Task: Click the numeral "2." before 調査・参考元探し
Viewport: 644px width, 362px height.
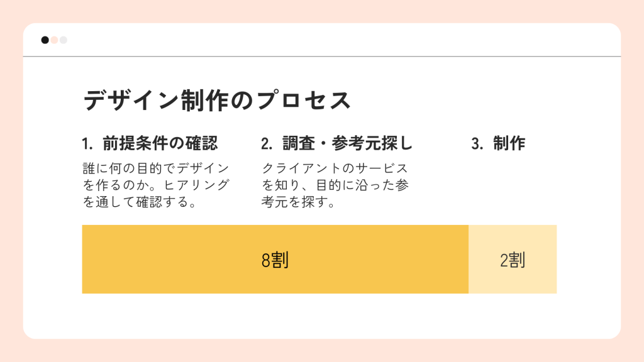Action: pos(267,144)
